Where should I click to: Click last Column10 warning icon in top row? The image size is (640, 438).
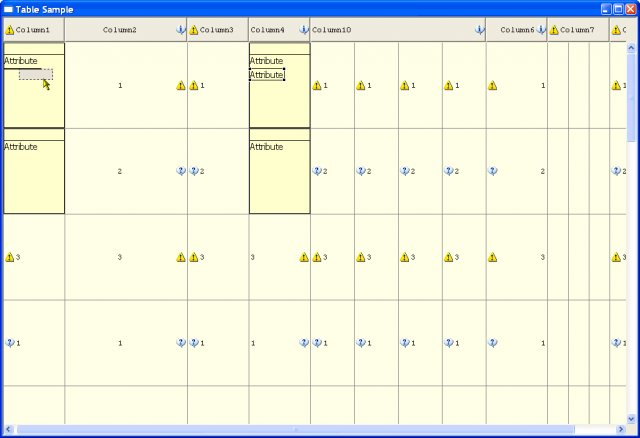[x=449, y=85]
